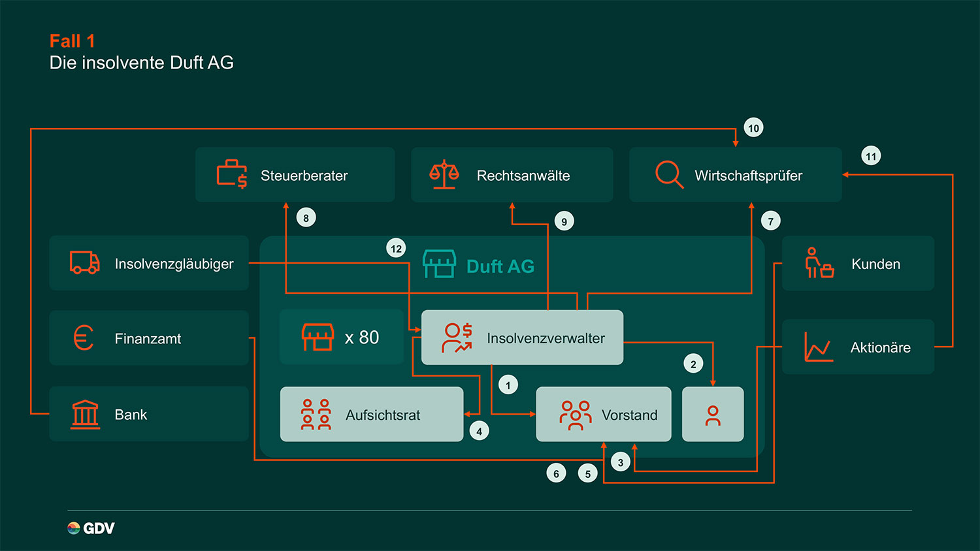
Task: Click the bank building icon
Action: tap(85, 415)
